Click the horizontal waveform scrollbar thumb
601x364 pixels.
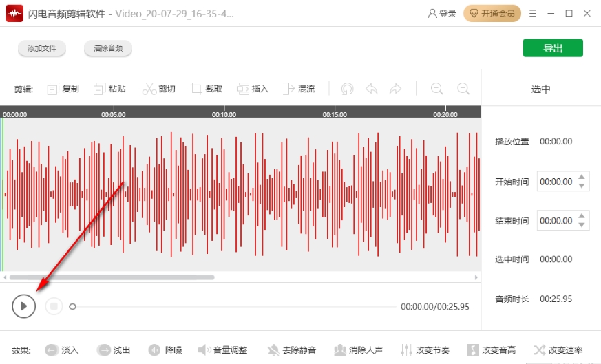click(112, 277)
